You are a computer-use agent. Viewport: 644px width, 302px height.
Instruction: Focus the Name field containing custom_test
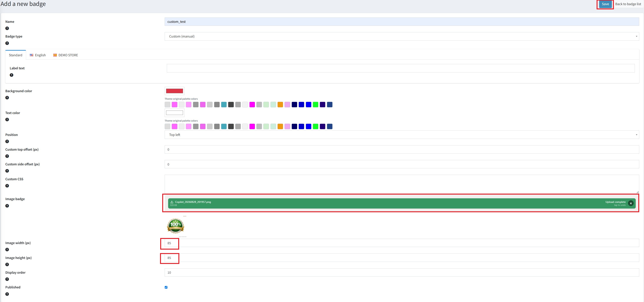[402, 22]
